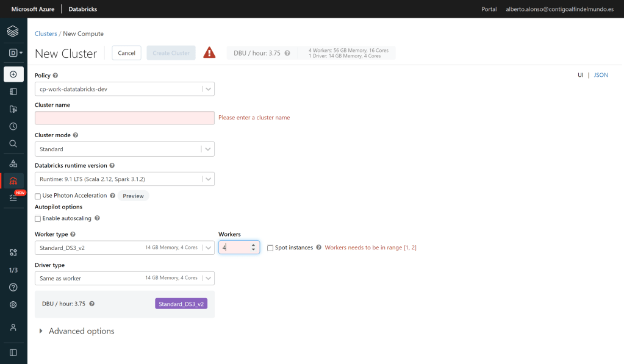Open the Help question mark in sidebar
624x364 pixels.
click(x=13, y=287)
